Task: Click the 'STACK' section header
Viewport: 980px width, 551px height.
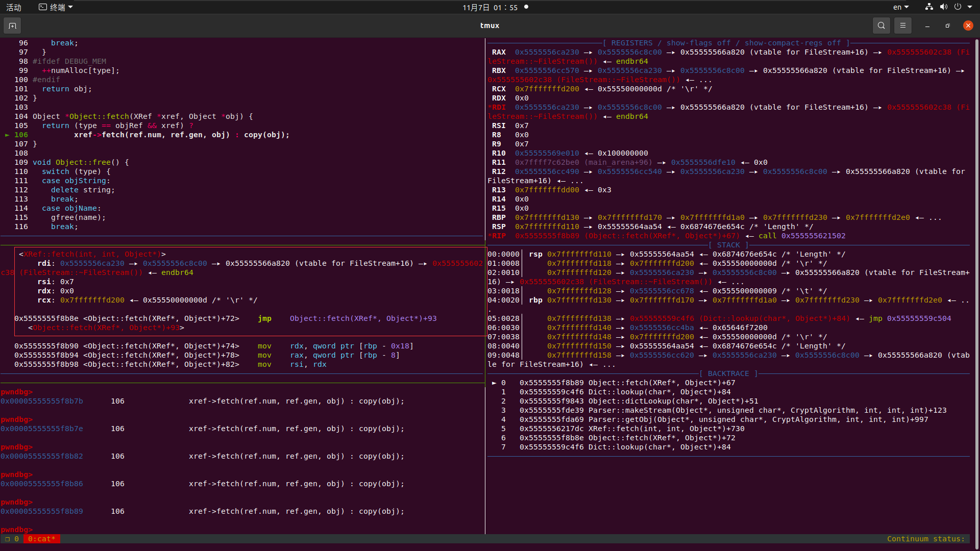Action: 728,245
